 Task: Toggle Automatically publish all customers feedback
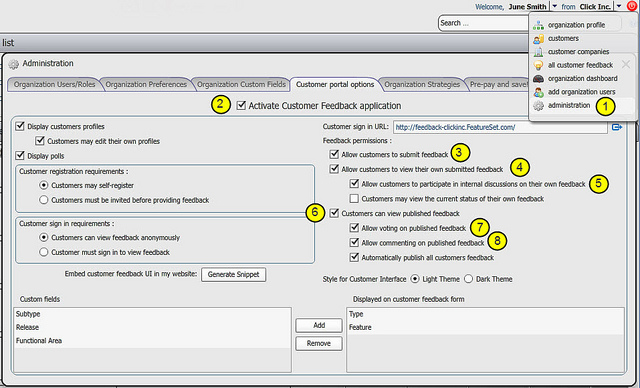coord(354,257)
